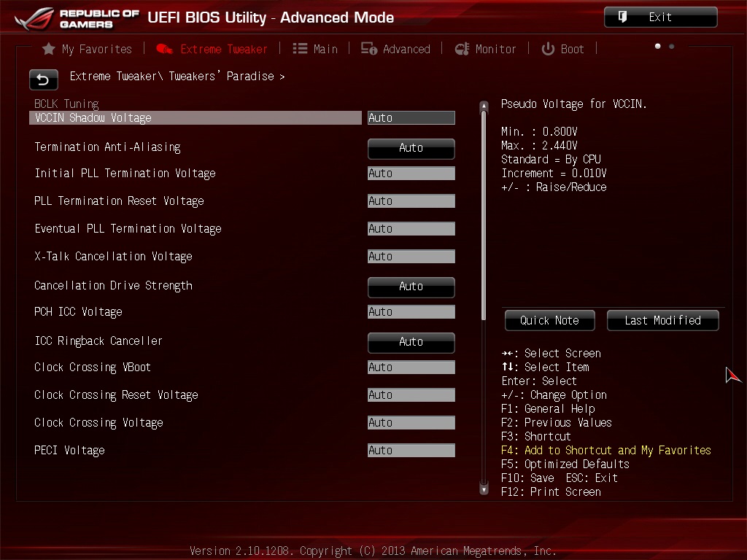Click the scrollbar down arrow
The width and height of the screenshot is (747, 560).
pyautogui.click(x=484, y=489)
